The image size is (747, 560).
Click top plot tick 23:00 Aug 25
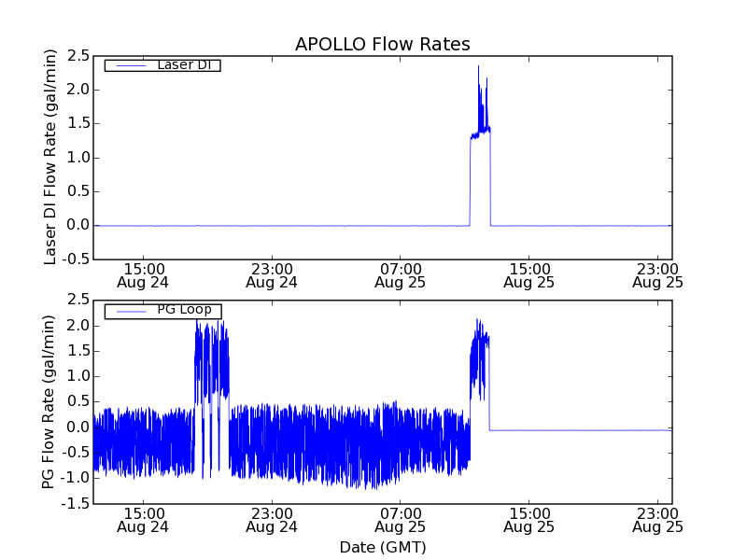tap(658, 275)
